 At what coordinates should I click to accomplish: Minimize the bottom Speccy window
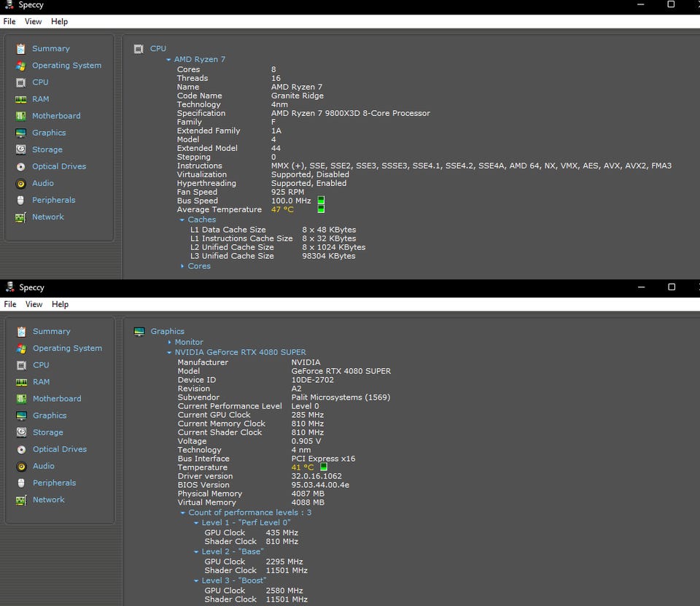coord(642,287)
